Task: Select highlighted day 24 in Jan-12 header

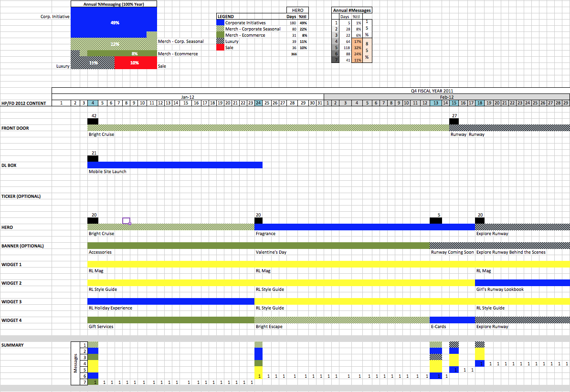Action: tap(258, 103)
